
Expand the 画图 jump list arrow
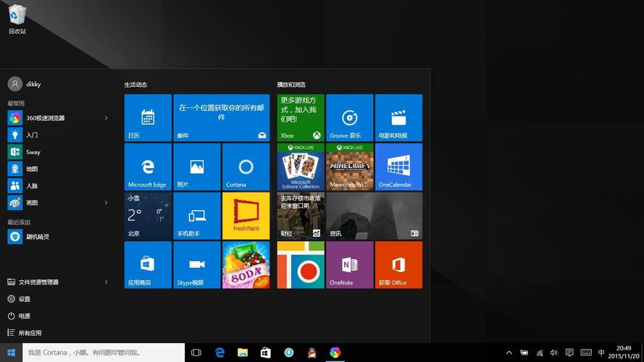click(106, 203)
